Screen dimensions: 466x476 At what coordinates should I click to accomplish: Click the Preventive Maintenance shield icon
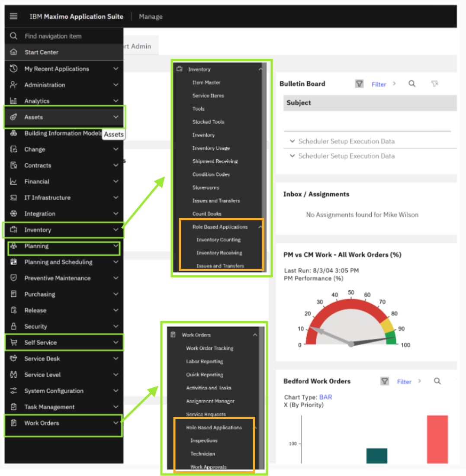14,278
